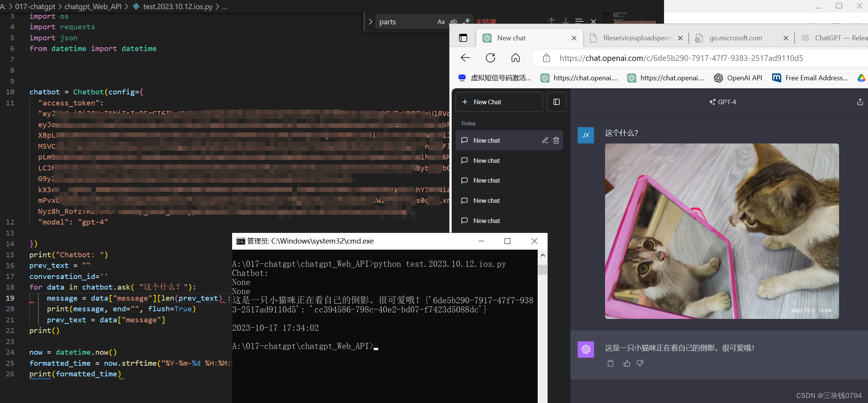Open the browser home page icon

[516, 58]
